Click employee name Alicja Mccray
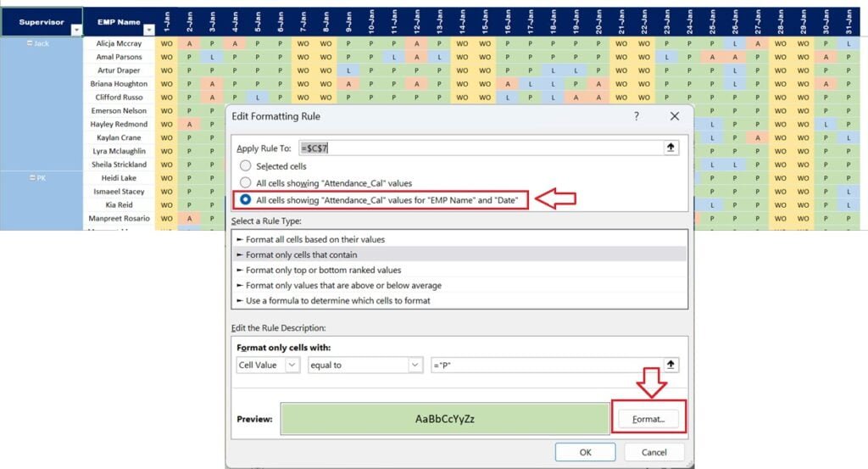Image resolution: width=868 pixels, height=469 pixels. (x=119, y=43)
